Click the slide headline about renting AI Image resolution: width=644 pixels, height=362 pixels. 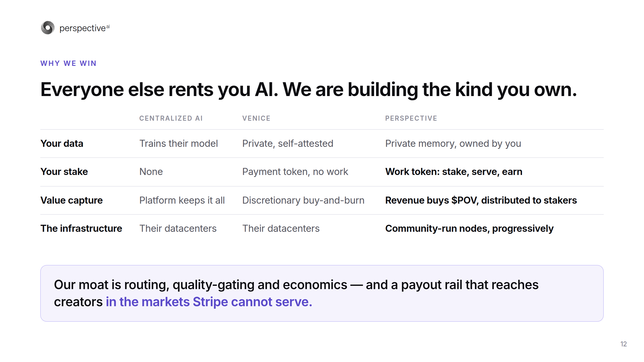[x=308, y=89]
